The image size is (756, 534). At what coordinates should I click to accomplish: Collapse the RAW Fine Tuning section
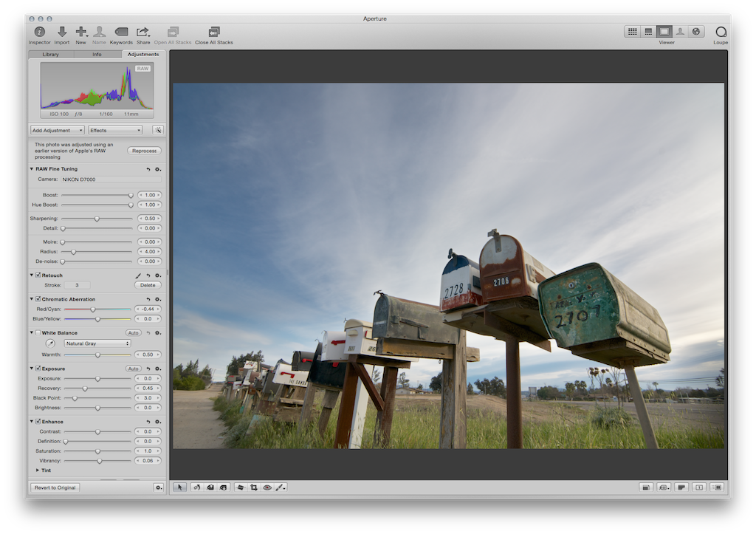(32, 169)
